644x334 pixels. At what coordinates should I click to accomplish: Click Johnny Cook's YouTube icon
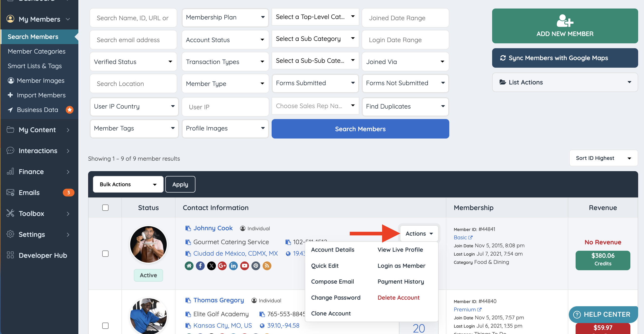point(244,266)
